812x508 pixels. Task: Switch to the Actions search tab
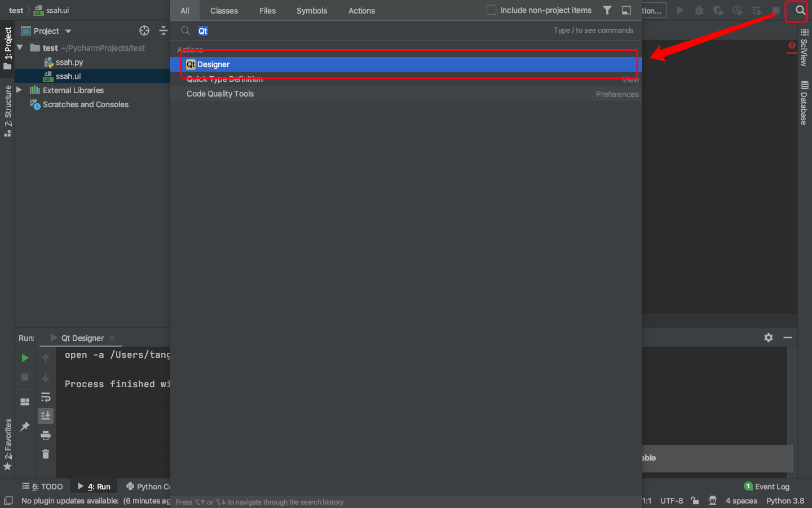click(x=361, y=11)
